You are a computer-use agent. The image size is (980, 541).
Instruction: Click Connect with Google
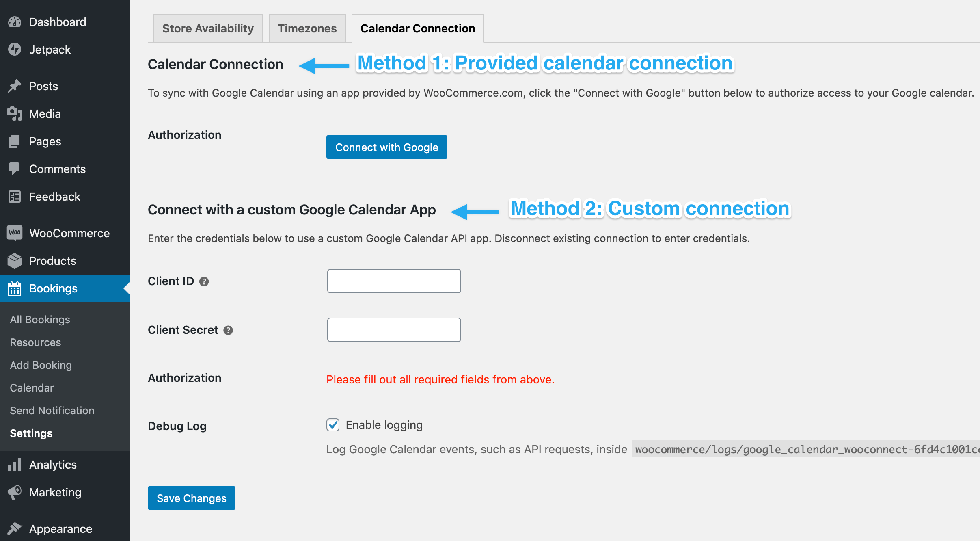(386, 147)
